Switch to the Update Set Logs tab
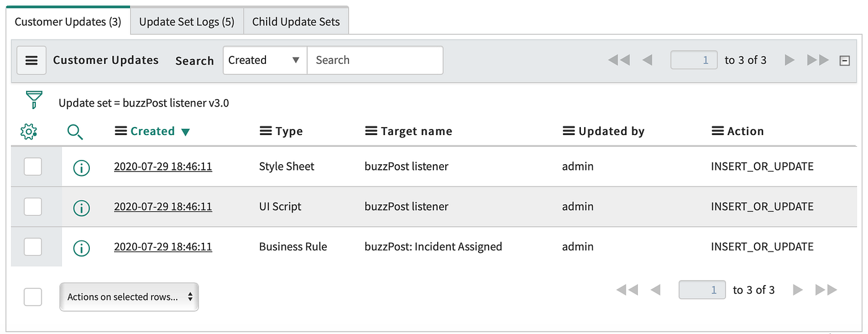 187,22
